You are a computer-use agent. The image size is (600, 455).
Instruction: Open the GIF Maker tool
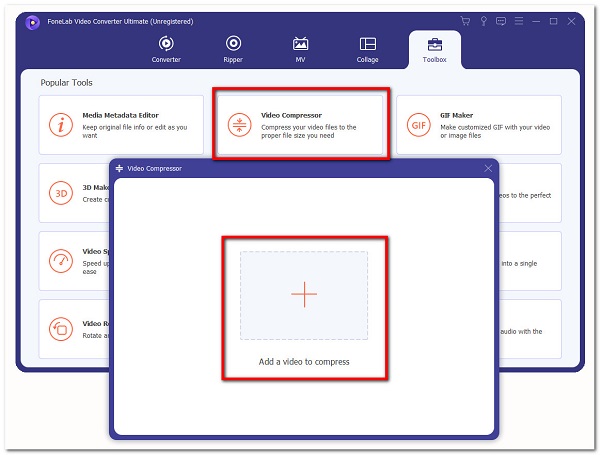pyautogui.click(x=479, y=125)
